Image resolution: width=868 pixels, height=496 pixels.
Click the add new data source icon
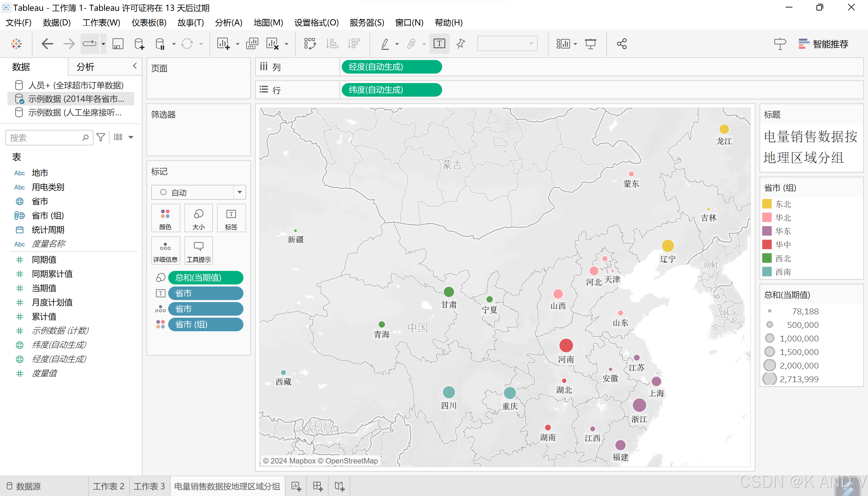pos(139,44)
